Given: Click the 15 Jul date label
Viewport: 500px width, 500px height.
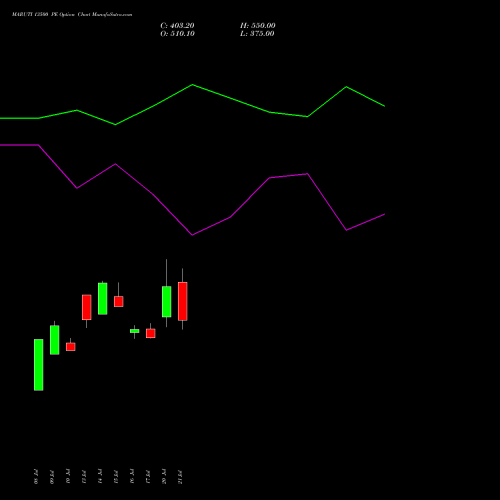Looking at the screenshot, I should click(x=116, y=477).
